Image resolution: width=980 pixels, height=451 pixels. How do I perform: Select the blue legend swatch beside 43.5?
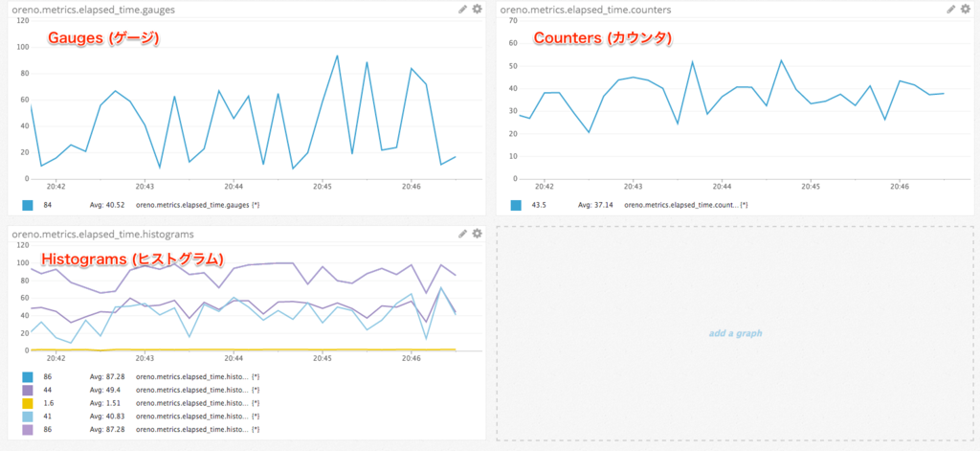[516, 205]
